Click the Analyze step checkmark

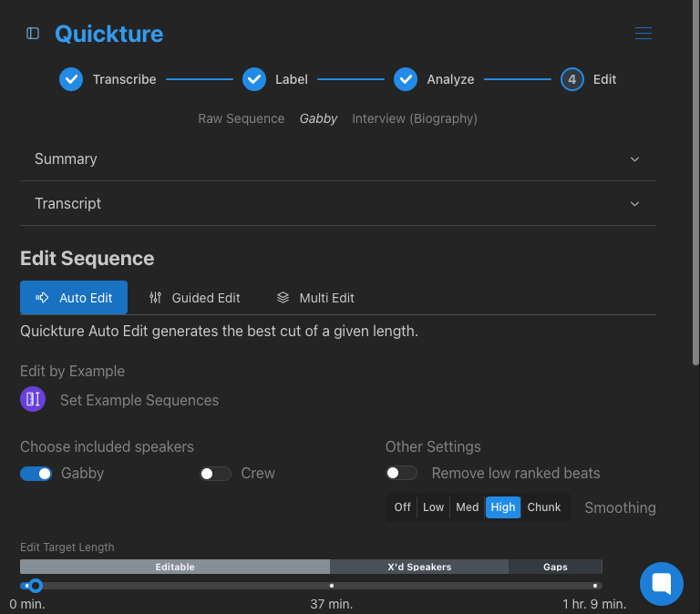coord(406,79)
